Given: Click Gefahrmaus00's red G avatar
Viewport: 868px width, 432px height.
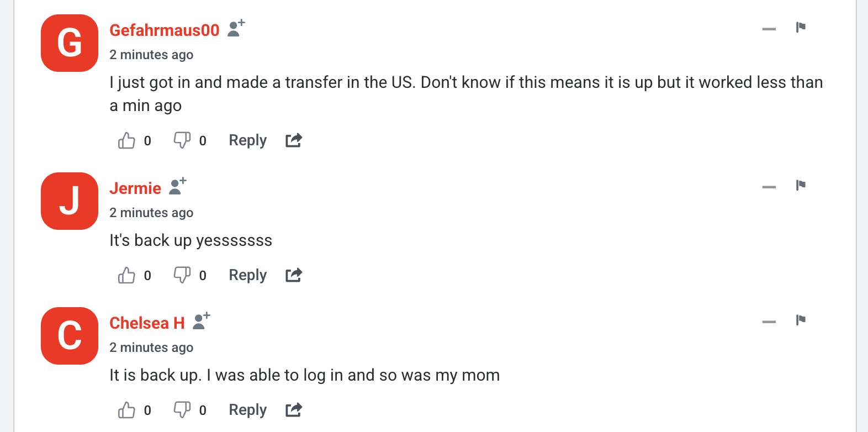Looking at the screenshot, I should coord(70,43).
